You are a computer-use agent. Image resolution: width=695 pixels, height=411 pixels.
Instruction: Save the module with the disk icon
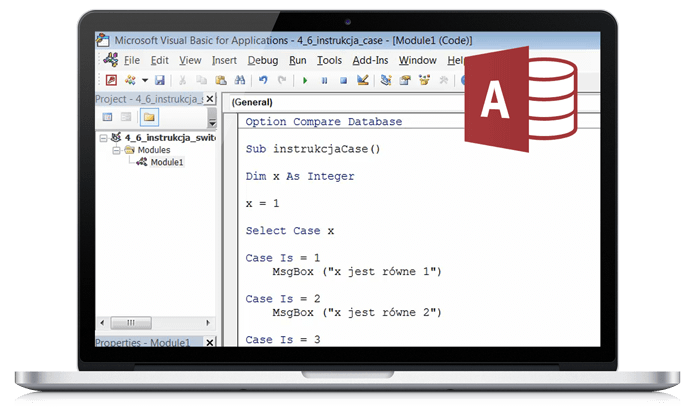(159, 80)
